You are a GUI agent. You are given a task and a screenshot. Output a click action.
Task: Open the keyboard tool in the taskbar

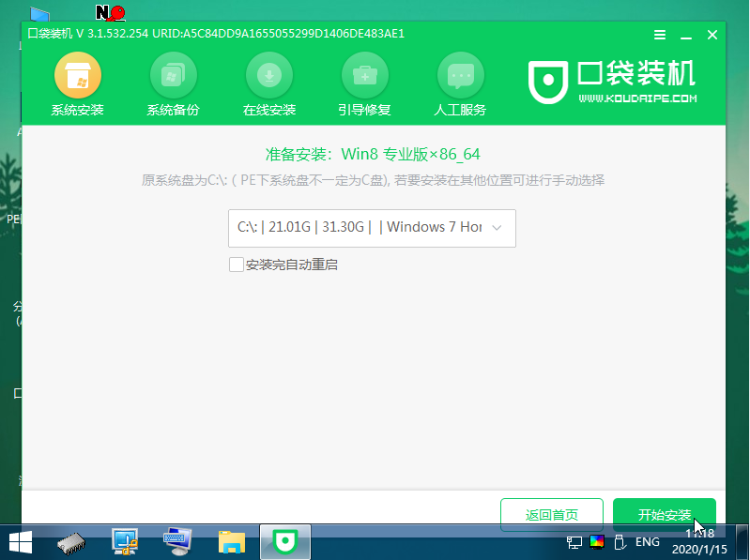pyautogui.click(x=177, y=541)
